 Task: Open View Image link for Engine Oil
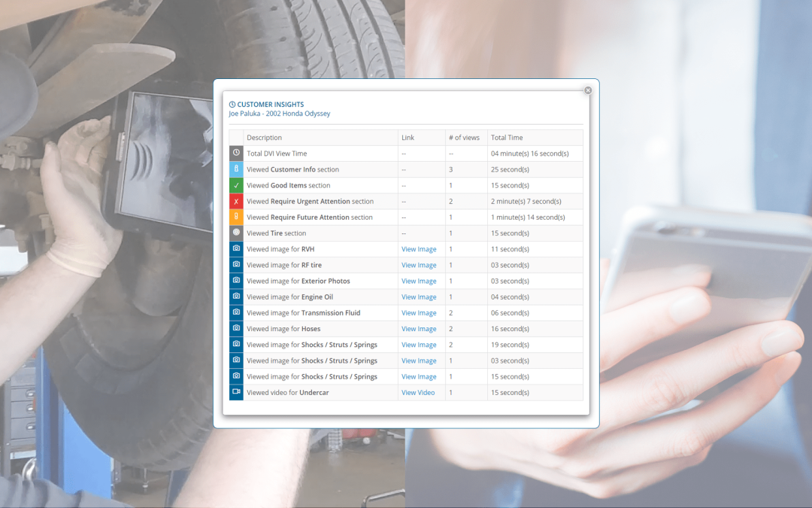pos(419,297)
